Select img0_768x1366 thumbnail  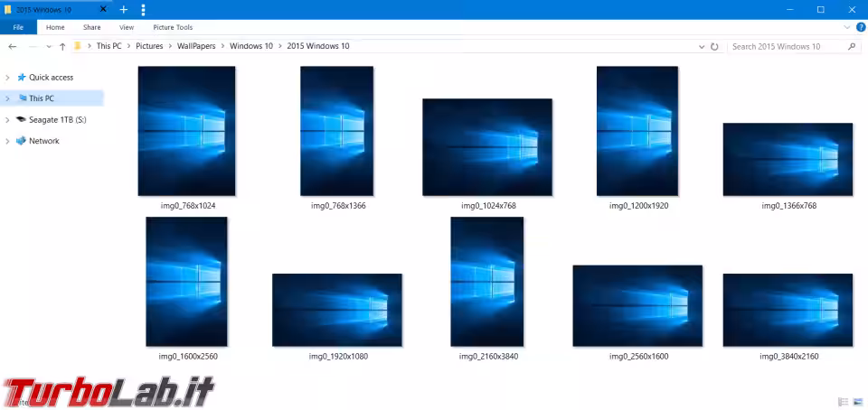point(337,131)
